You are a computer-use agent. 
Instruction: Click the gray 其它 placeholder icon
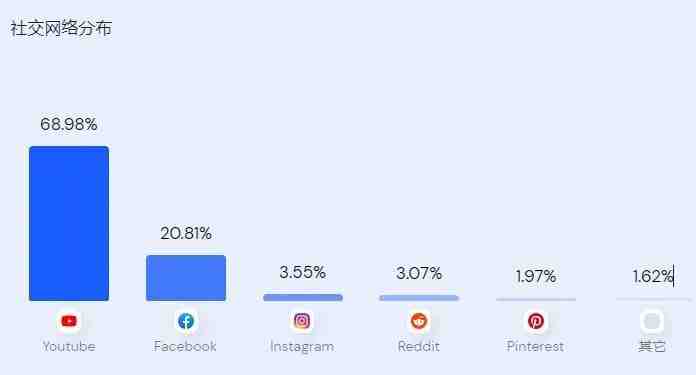(x=652, y=321)
